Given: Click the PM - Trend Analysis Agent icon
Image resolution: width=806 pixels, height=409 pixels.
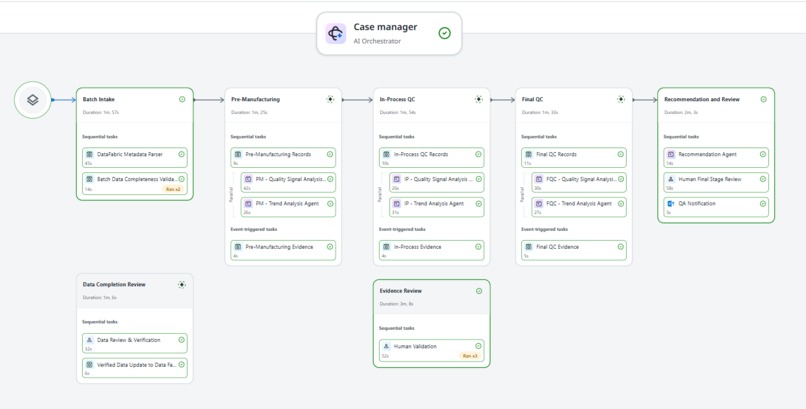Looking at the screenshot, I should (248, 203).
